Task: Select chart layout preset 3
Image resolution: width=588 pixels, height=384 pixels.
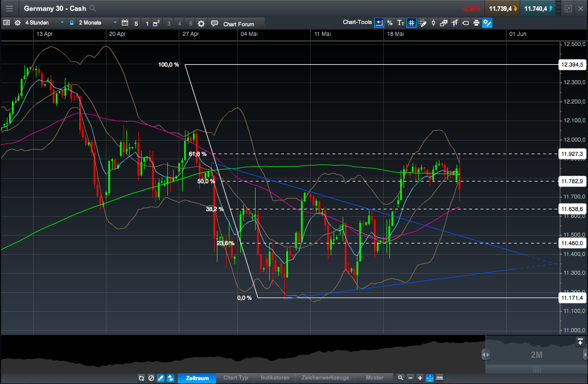Action: point(168,23)
